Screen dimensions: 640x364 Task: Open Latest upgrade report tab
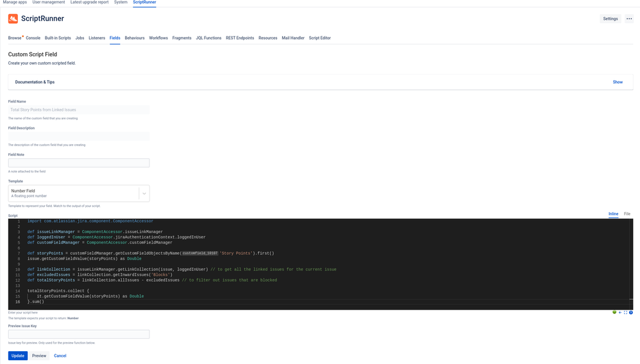pos(89,2)
